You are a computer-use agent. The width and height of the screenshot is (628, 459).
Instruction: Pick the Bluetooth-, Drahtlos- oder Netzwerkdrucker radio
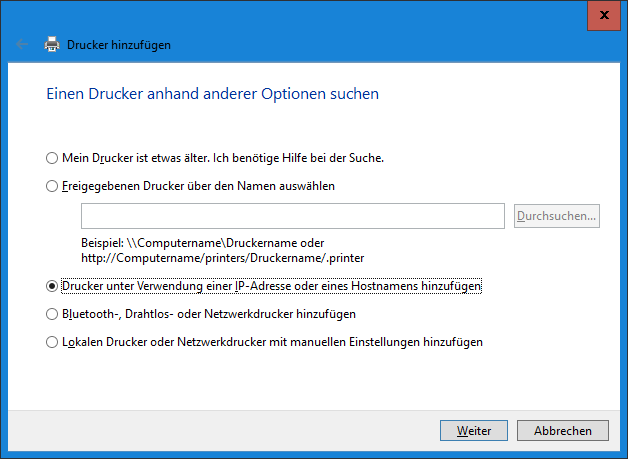pos(52,314)
